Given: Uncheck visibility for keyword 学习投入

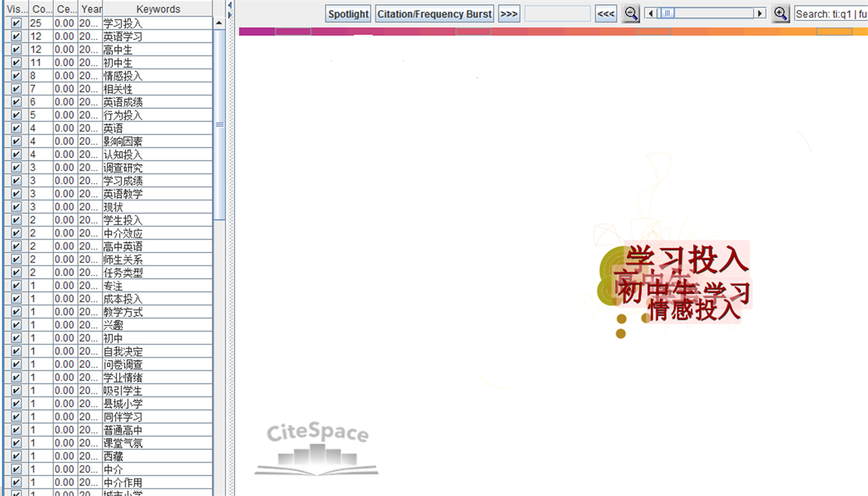Looking at the screenshot, I should pyautogui.click(x=16, y=23).
